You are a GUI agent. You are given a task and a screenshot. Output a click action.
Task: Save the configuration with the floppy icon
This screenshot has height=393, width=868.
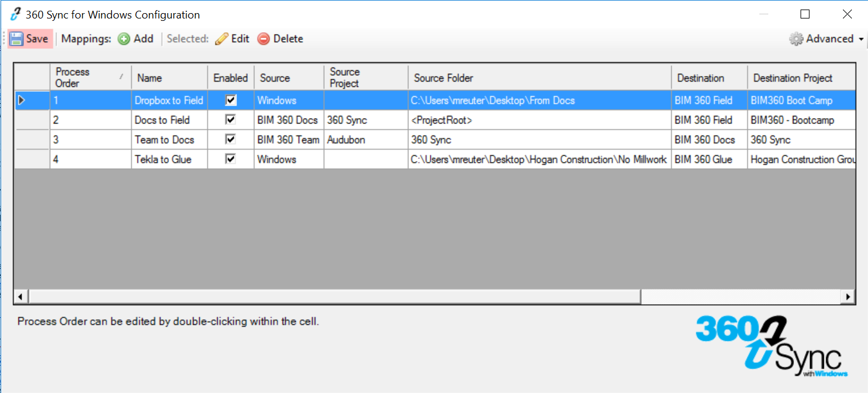[29, 39]
